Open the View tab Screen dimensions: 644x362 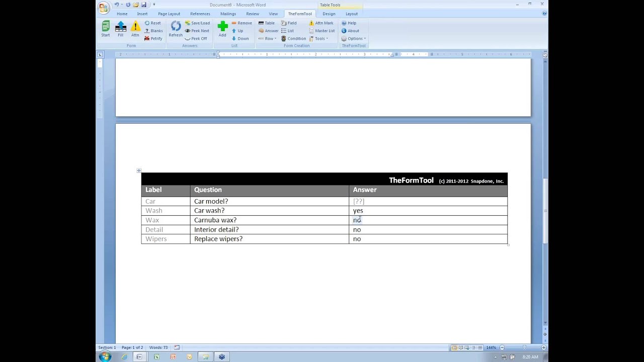273,14
